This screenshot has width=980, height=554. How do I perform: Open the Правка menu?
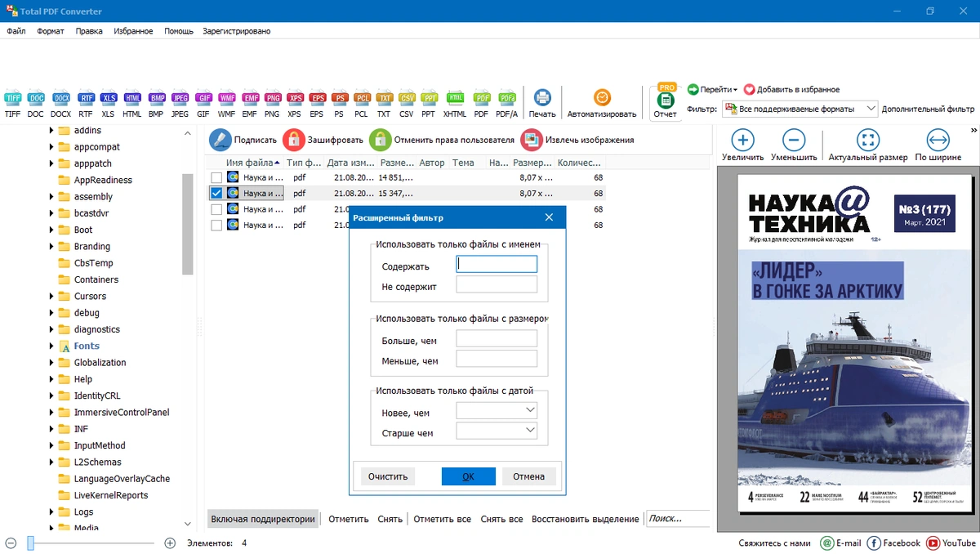tap(89, 31)
